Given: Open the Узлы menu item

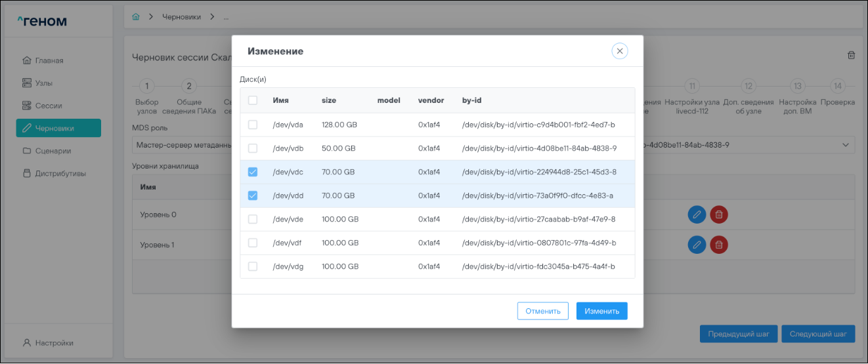Looking at the screenshot, I should coord(44,83).
